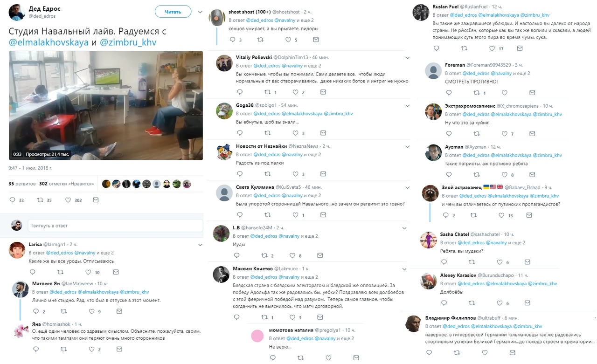This screenshot has width=597, height=364.
Task: Retweet the main tweet with 35 retweets
Action: pos(41,200)
